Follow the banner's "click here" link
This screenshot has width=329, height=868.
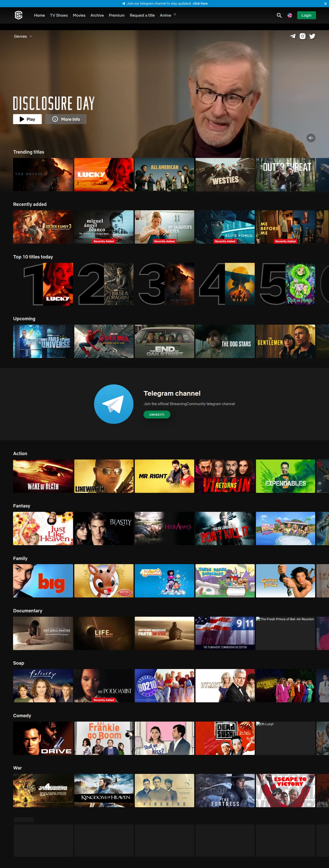tap(200, 3)
